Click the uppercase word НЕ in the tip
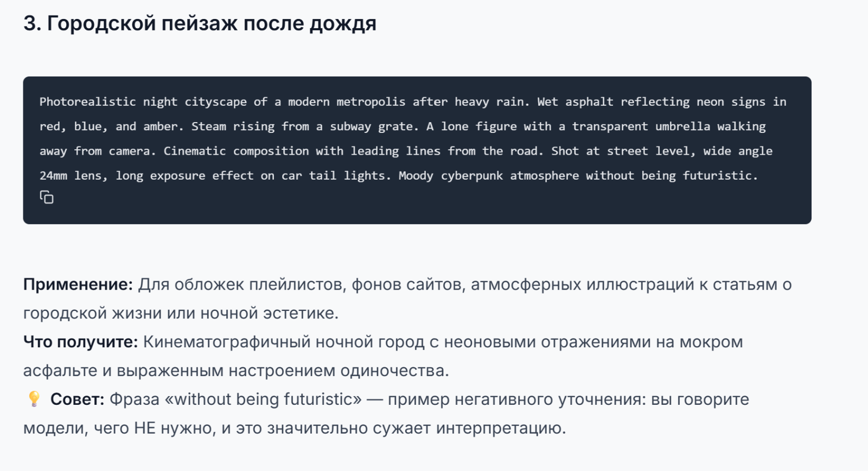868x471 pixels. 145,428
